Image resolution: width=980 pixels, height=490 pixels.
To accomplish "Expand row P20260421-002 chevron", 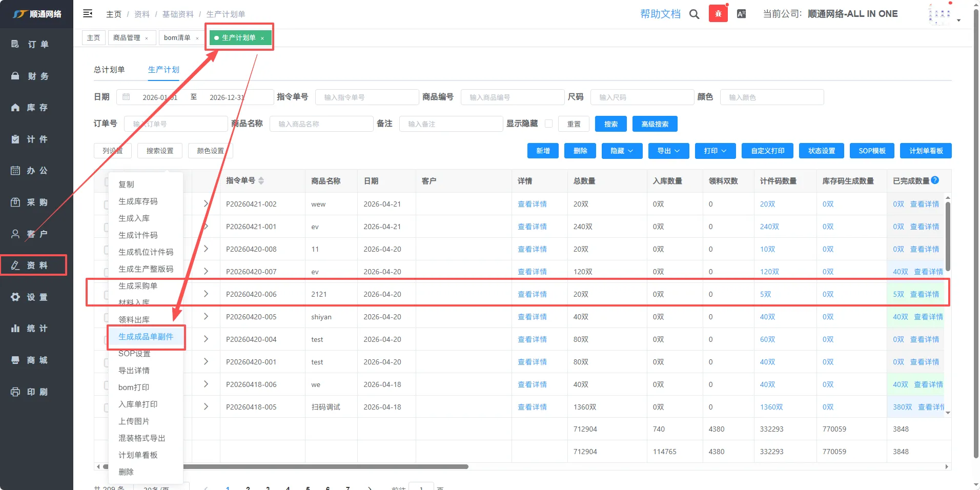I will (206, 204).
